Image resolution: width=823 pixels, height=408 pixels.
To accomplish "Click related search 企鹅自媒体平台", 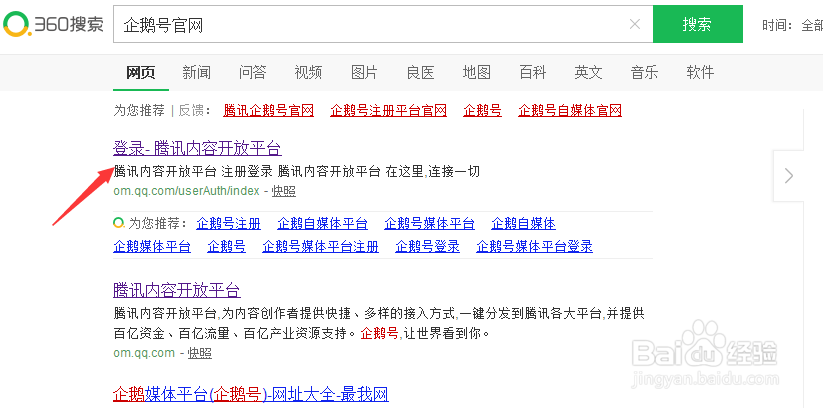I will click(x=322, y=224).
